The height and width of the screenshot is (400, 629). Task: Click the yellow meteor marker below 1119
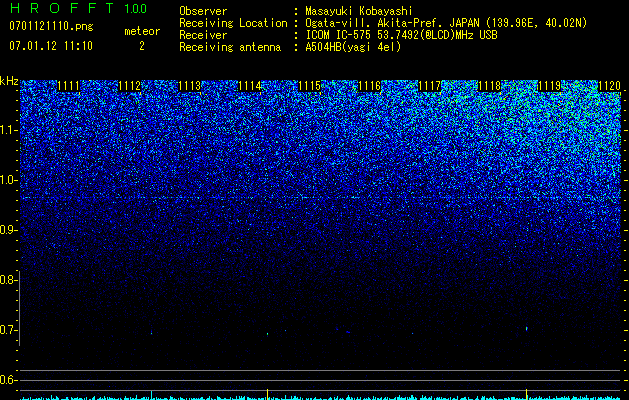click(526, 394)
